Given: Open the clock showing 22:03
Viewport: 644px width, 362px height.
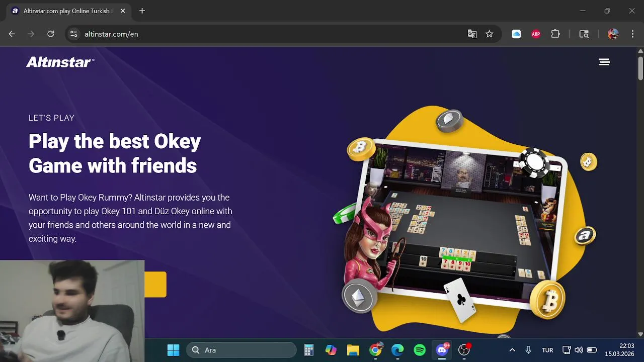Looking at the screenshot, I should (619, 350).
